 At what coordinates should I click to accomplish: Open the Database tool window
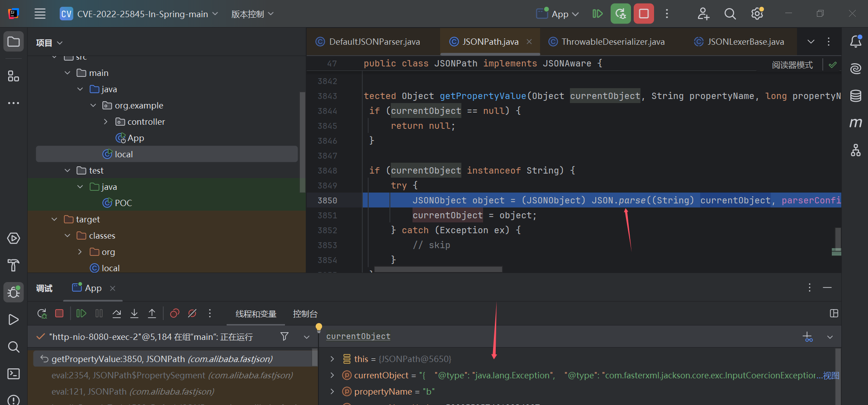(x=855, y=96)
